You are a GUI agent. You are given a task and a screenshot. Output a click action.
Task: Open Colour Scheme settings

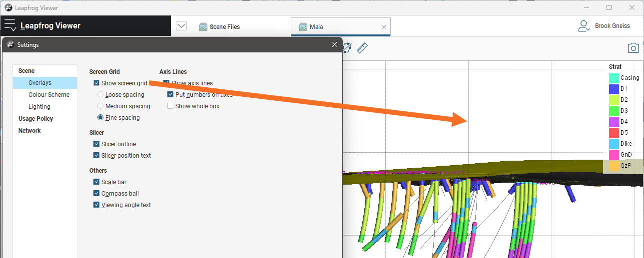[x=49, y=95]
